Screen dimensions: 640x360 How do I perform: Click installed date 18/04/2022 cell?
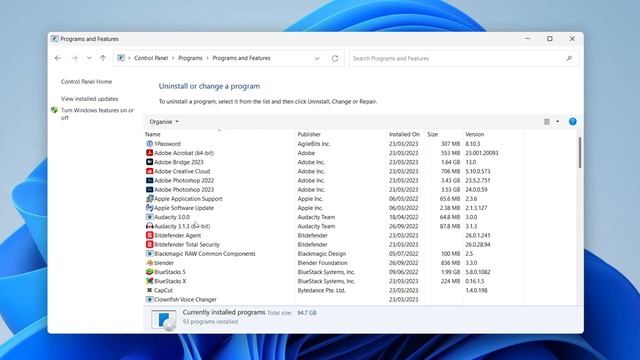pos(403,217)
